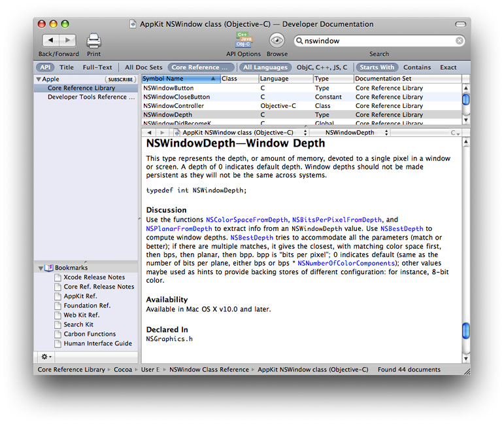The height and width of the screenshot is (424, 504).
Task: Click the Bookmarks book icon
Action: click(49, 268)
